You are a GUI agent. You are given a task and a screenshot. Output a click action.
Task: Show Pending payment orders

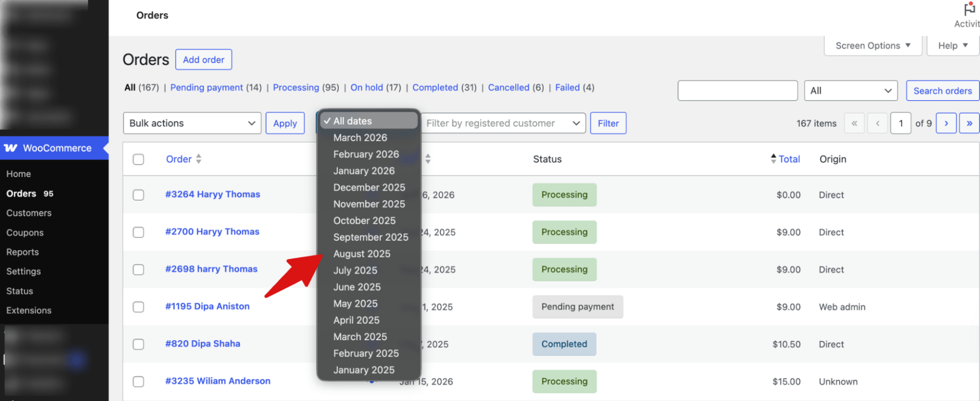click(x=206, y=87)
